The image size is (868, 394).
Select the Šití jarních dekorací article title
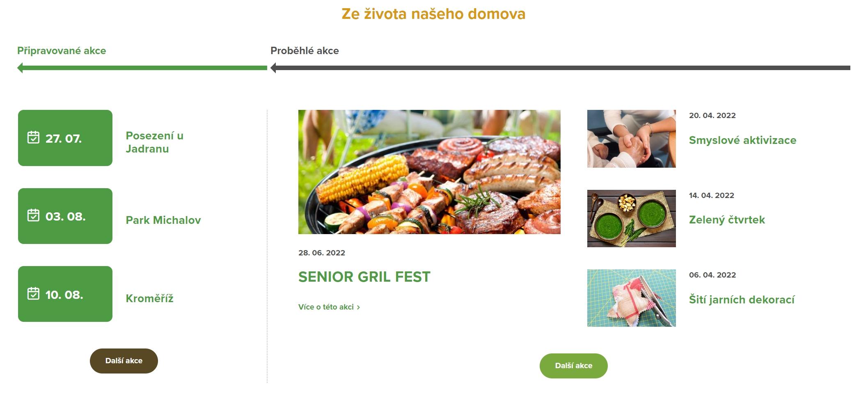pos(742,300)
